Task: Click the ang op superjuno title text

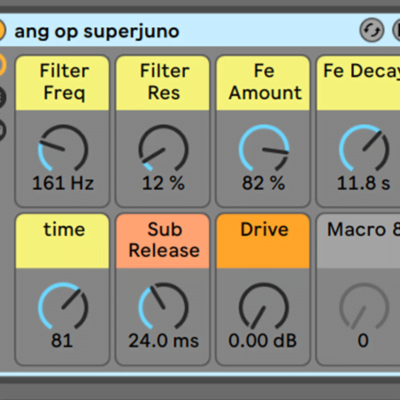Action: [97, 32]
